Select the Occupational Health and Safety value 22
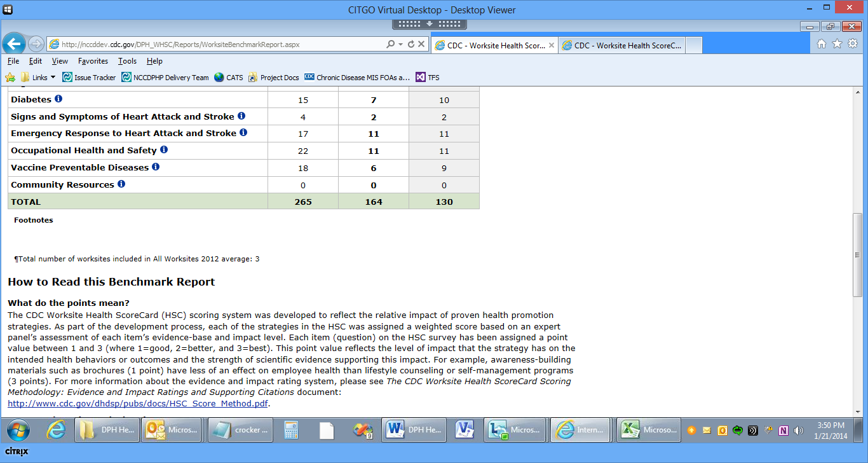868x463 pixels. click(302, 151)
